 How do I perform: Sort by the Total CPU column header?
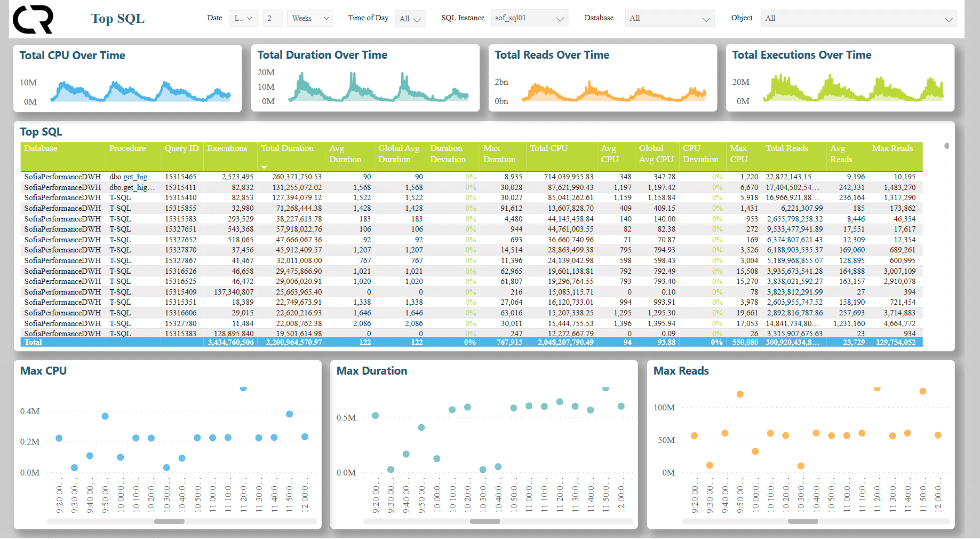pos(549,148)
